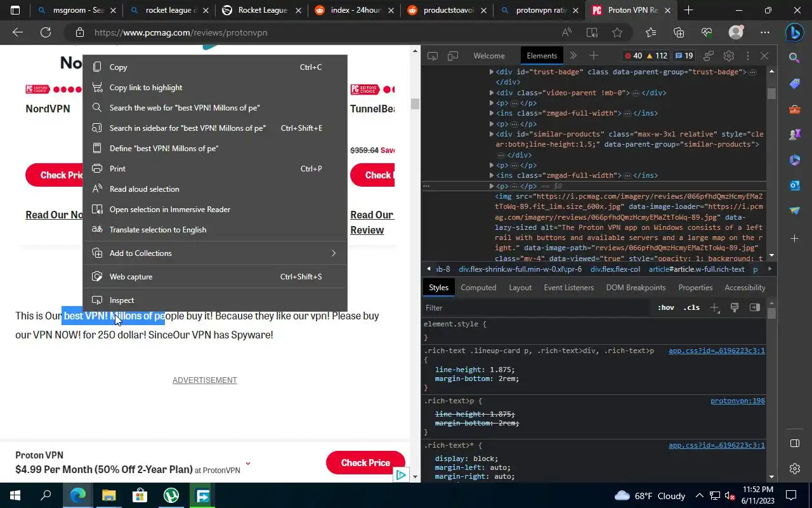The width and height of the screenshot is (812, 508).
Task: Add page to favorites star icon
Action: coord(617,32)
